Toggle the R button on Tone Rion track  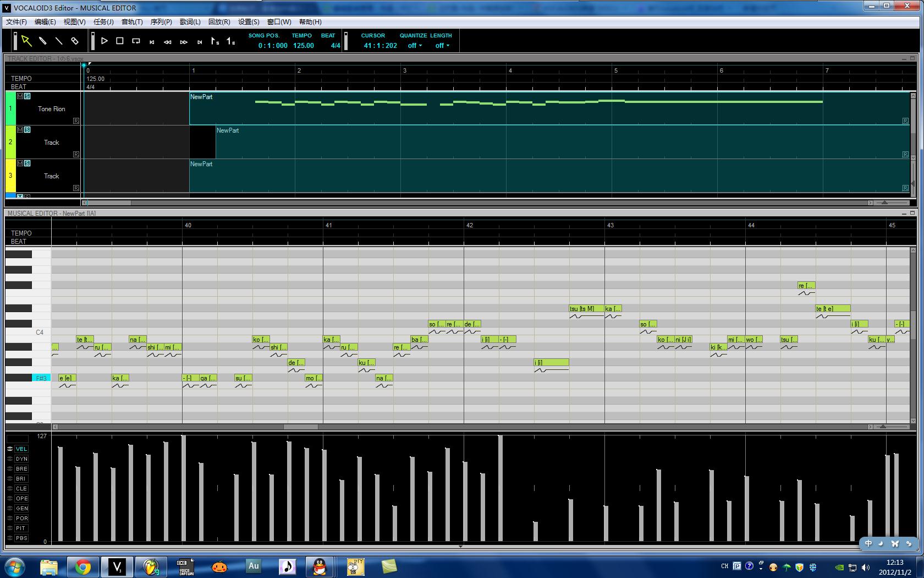pyautogui.click(x=76, y=121)
